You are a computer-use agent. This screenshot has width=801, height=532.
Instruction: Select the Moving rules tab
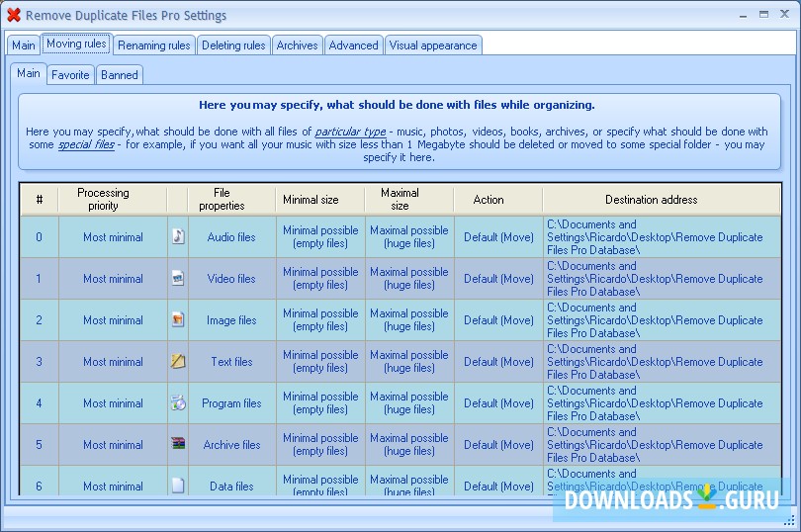pos(76,44)
